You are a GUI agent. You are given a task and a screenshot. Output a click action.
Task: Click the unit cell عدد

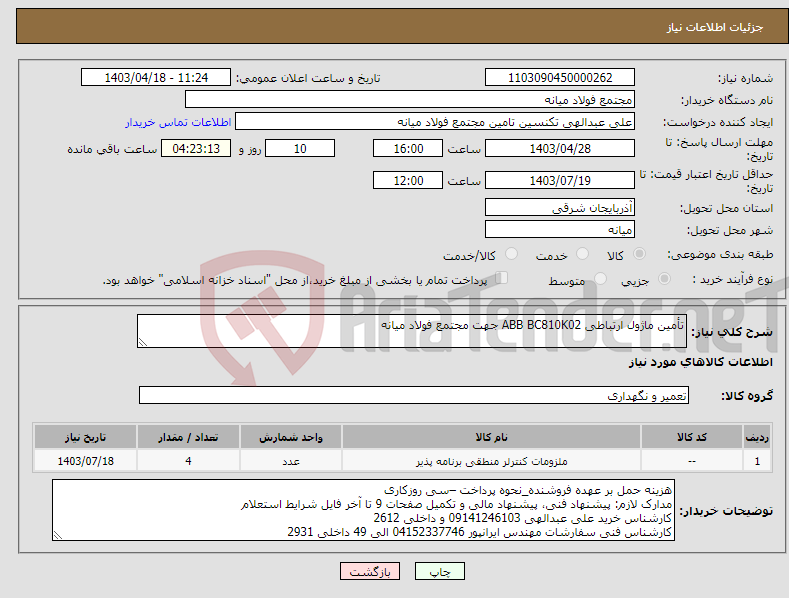click(x=291, y=461)
